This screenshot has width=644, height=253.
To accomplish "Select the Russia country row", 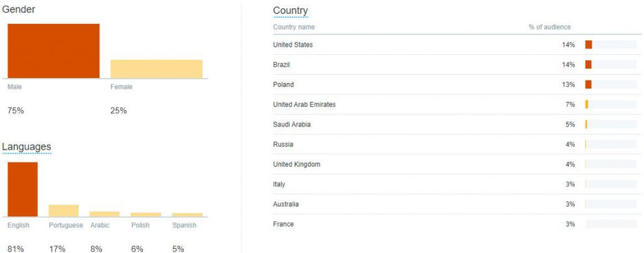I will click(x=455, y=144).
